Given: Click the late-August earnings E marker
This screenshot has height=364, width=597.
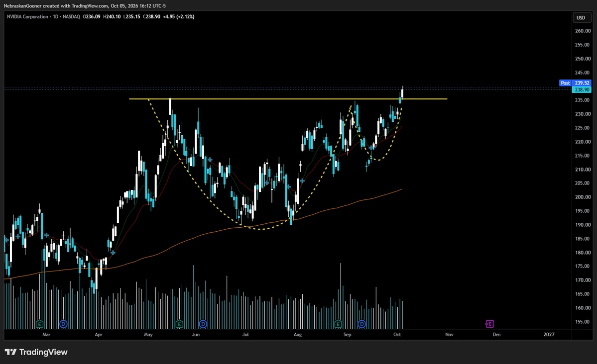Looking at the screenshot, I should point(338,324).
